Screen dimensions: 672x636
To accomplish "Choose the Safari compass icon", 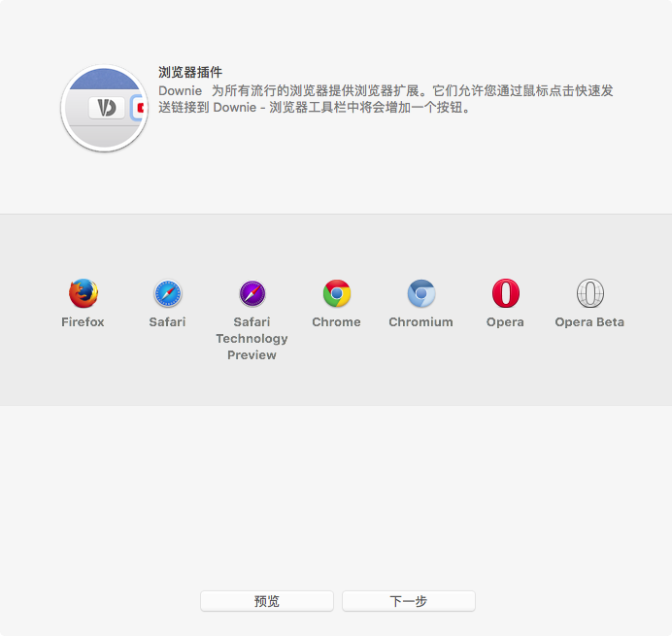I will coord(168,293).
